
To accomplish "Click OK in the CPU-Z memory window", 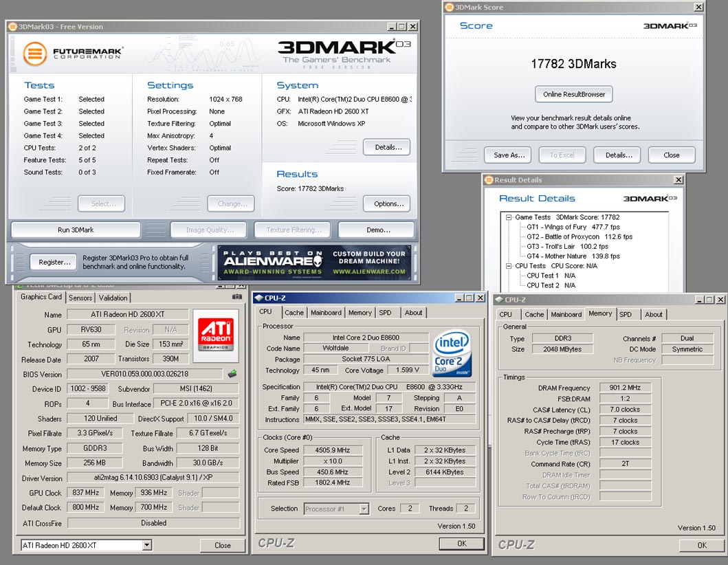I will pos(702,546).
